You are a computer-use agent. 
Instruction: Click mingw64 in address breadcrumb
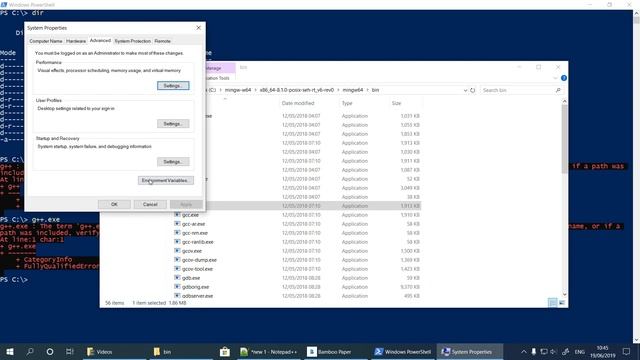pos(353,90)
